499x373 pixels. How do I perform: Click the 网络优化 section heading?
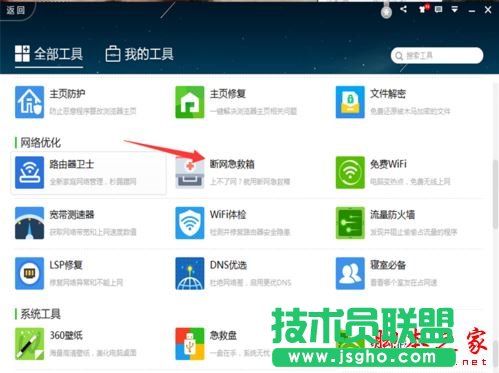click(40, 143)
